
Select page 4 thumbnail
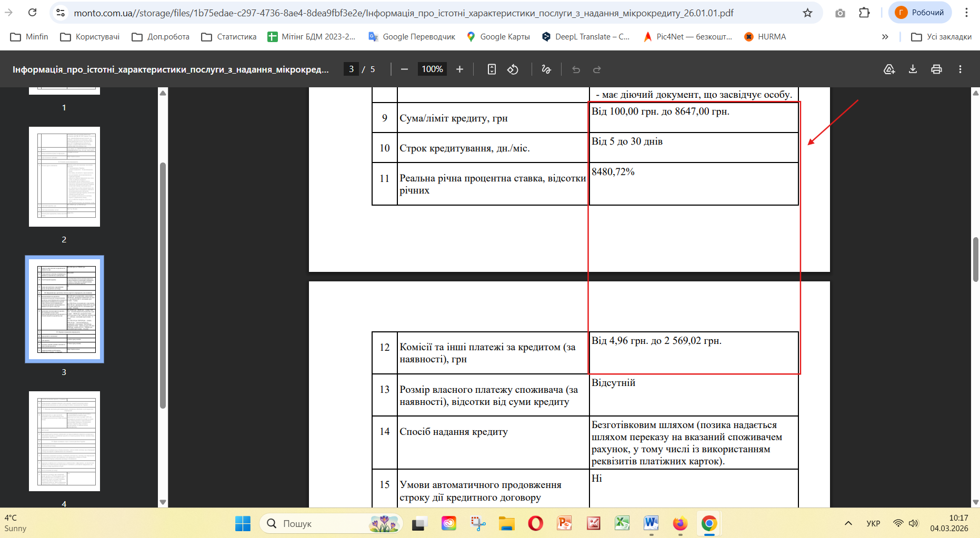64,441
